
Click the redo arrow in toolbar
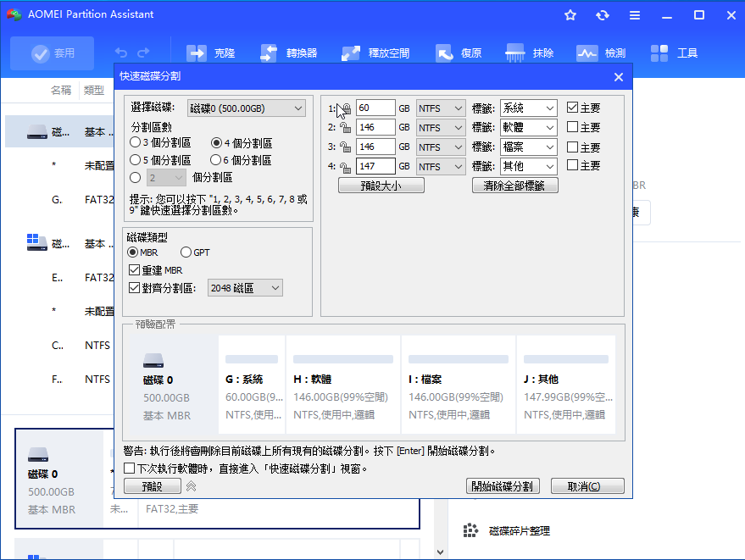coord(143,53)
